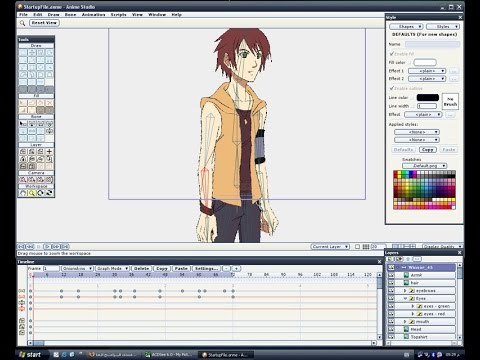Select the Select Bone arrow tool
The height and width of the screenshot is (360, 480).
click(x=23, y=124)
